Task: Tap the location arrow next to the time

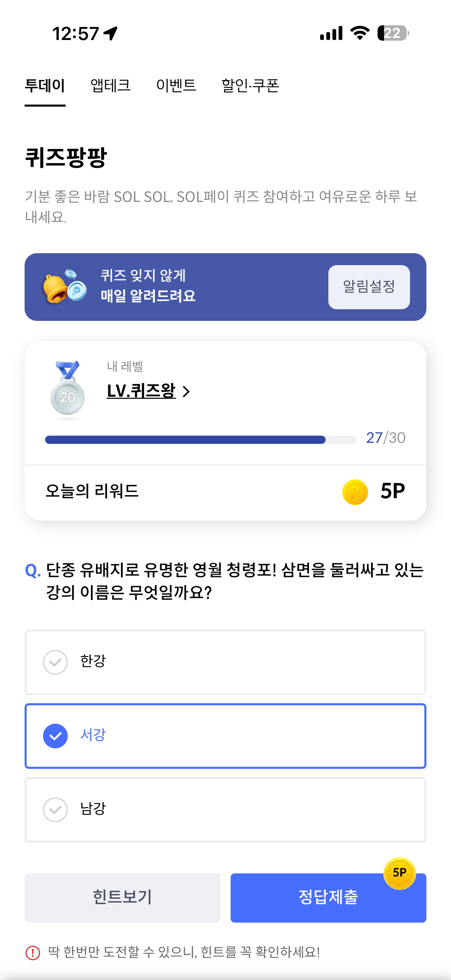Action: tap(111, 33)
